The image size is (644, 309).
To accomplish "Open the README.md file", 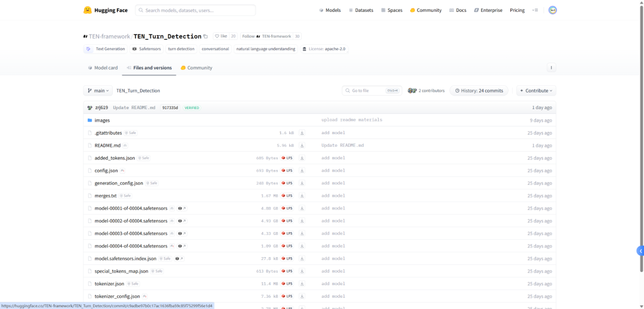I will [107, 146].
